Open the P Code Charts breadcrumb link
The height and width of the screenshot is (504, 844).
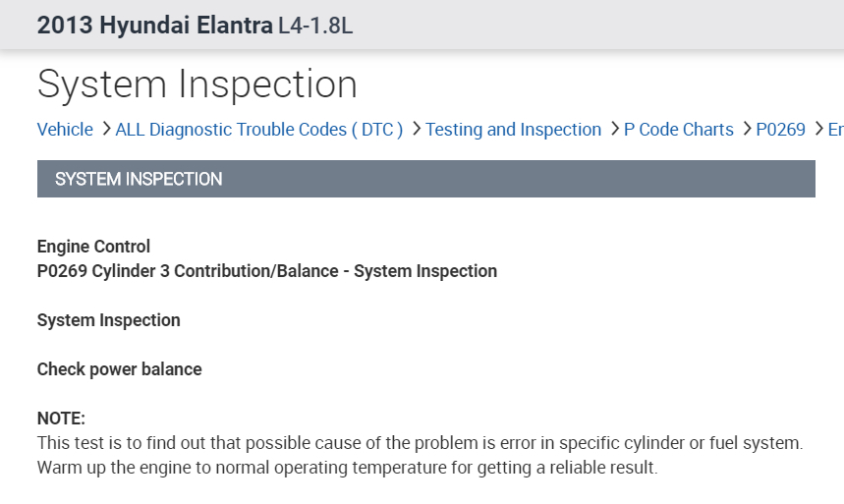click(678, 130)
